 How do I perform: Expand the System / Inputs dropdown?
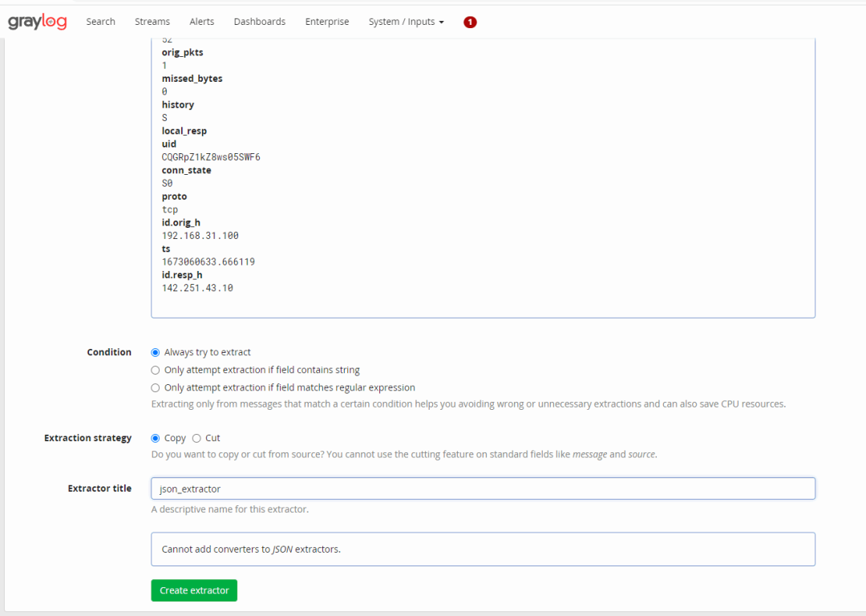pos(406,22)
